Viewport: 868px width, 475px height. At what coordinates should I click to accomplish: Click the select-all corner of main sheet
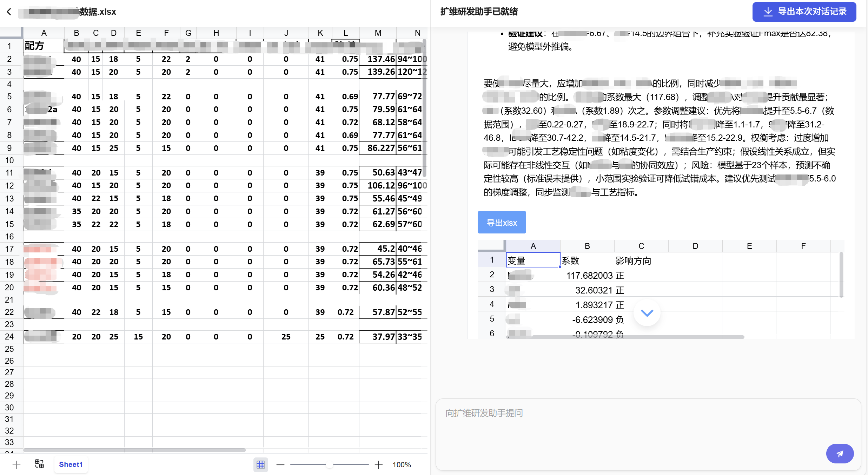click(11, 33)
